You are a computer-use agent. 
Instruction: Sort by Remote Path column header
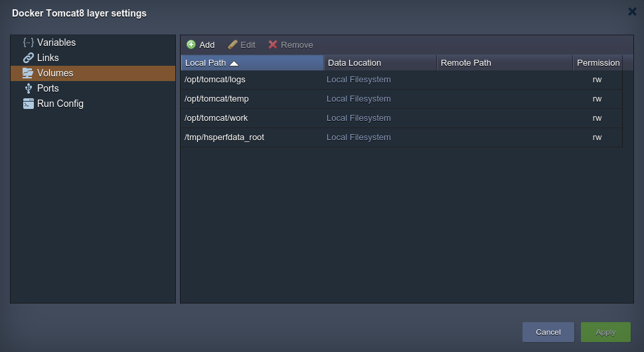click(x=505, y=63)
